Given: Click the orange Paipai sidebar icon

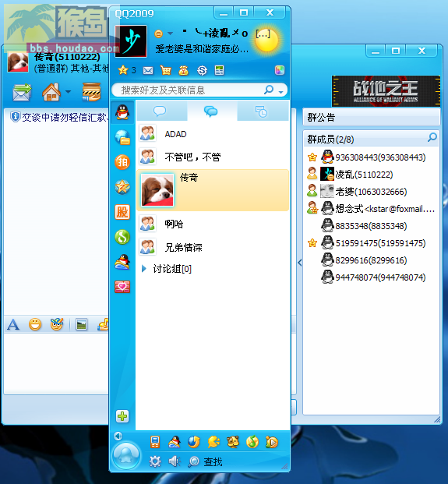Looking at the screenshot, I should pos(122,162).
